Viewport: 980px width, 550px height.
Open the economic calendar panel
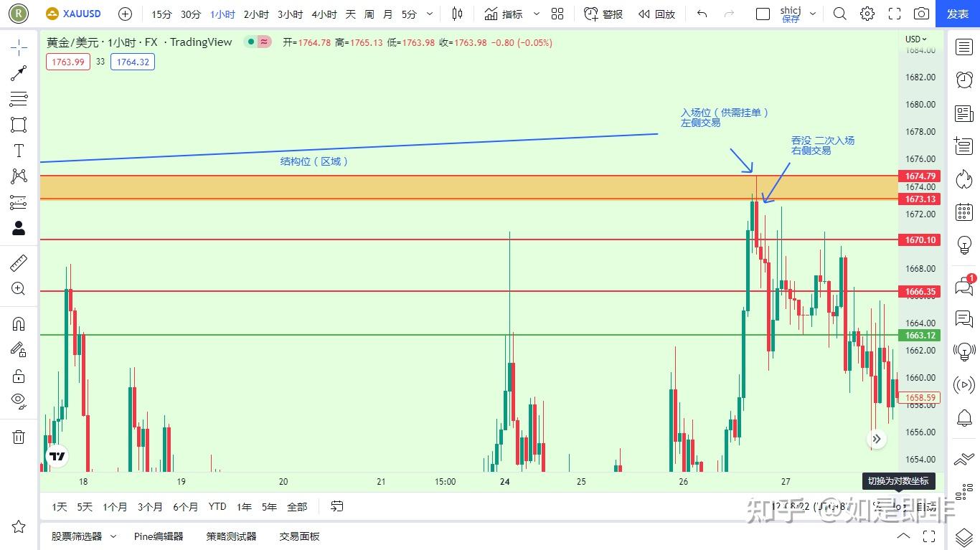tap(964, 212)
